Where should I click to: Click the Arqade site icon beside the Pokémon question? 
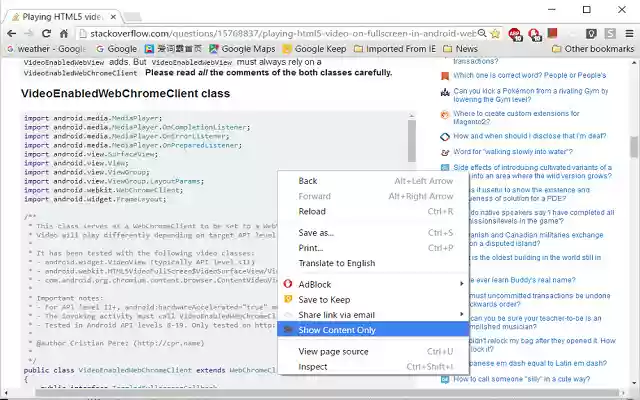coord(445,92)
